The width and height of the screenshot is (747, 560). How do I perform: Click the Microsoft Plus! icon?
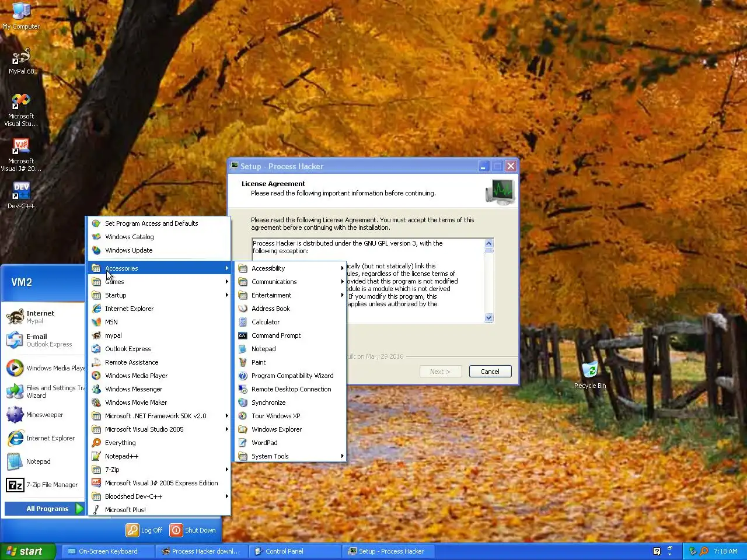(x=96, y=510)
